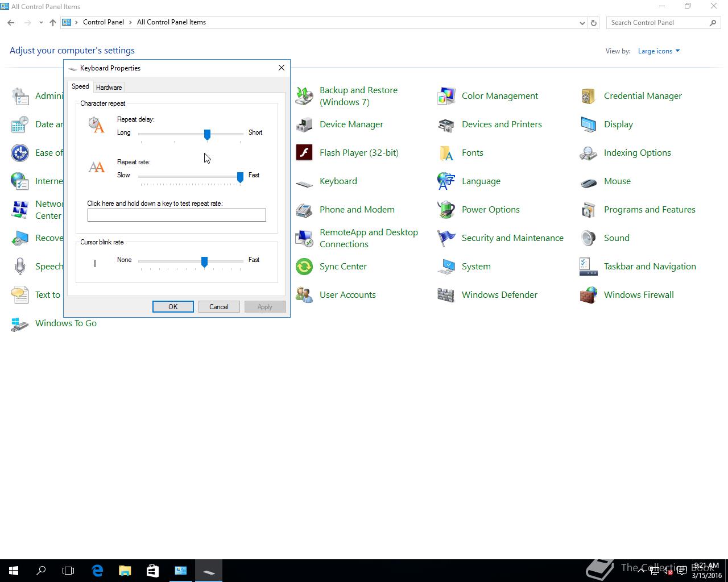Viewport: 728px width, 582px height.
Task: Open the Windows Defender icon
Action: click(446, 295)
